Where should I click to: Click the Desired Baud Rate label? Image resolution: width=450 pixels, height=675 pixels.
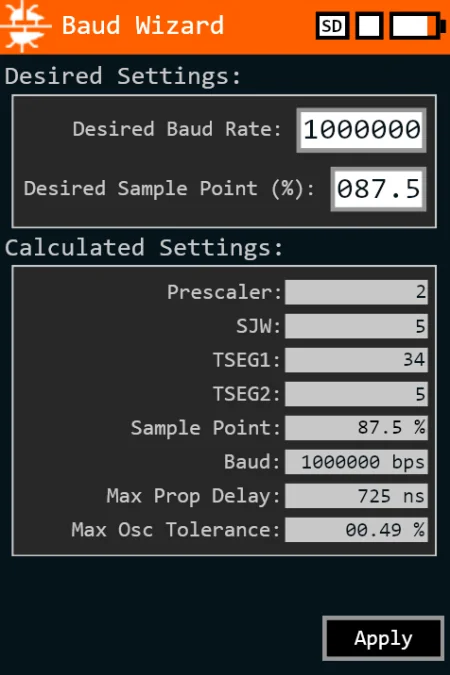point(177,129)
